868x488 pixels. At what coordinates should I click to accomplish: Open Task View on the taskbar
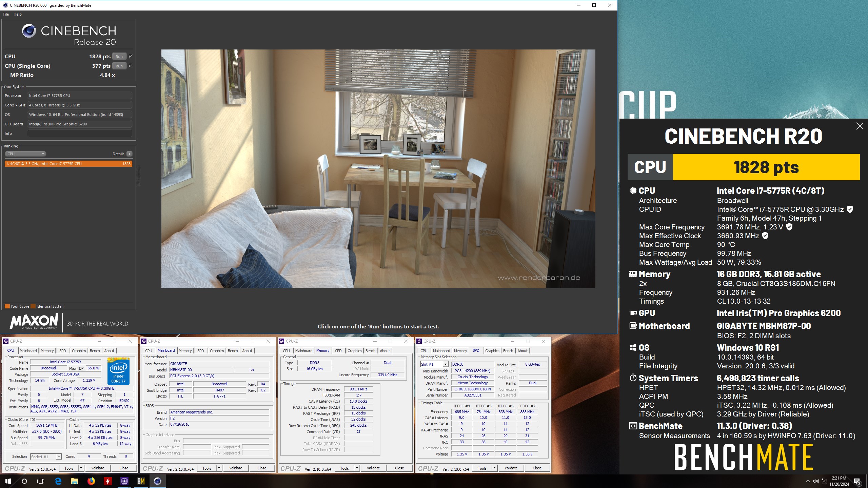(x=41, y=481)
